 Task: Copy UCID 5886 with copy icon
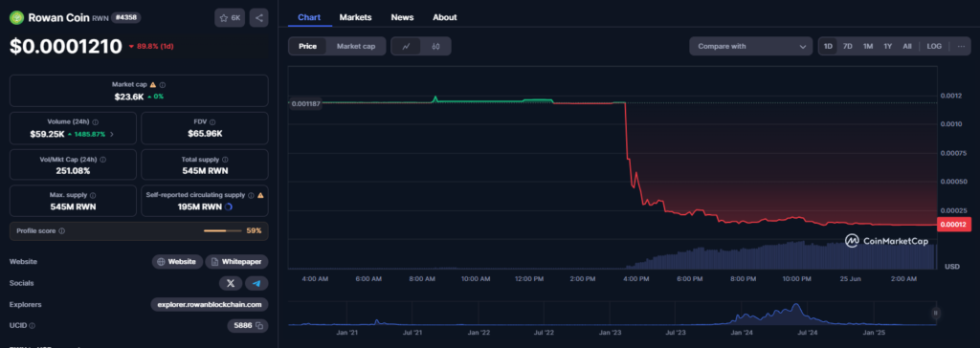click(258, 325)
